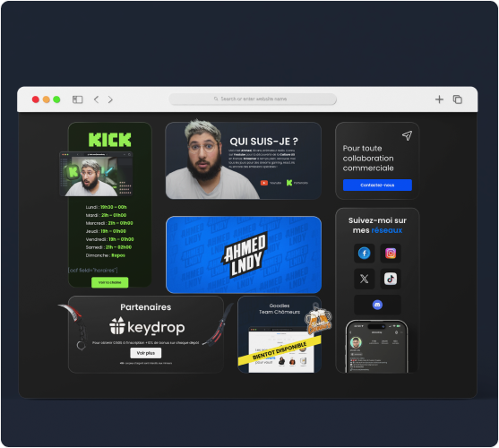Viewport: 499px width, 448px height.
Task: Click the yellow minimize window button
Action: [x=47, y=99]
